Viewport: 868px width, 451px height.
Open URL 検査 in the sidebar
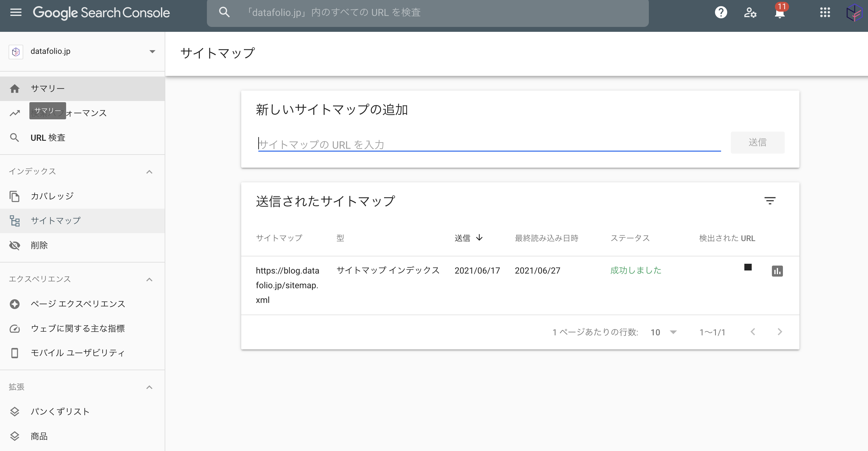click(82, 138)
